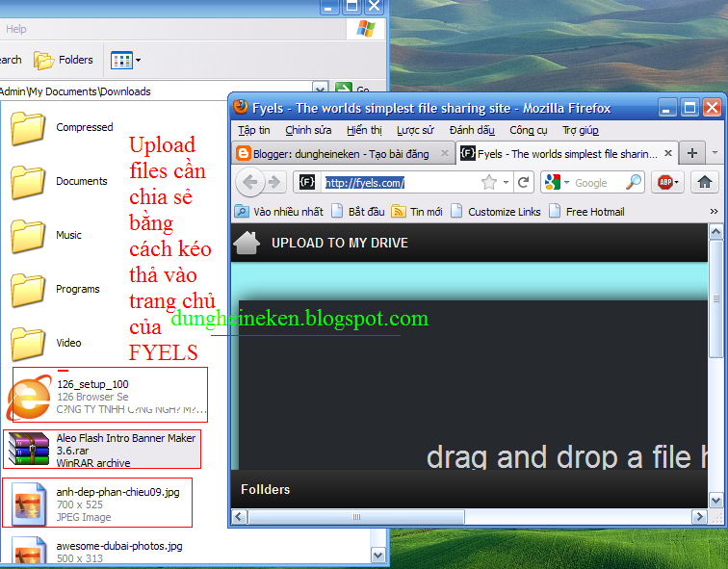This screenshot has width=728, height=569.
Task: Close the Blogger tab
Action: 445,153
